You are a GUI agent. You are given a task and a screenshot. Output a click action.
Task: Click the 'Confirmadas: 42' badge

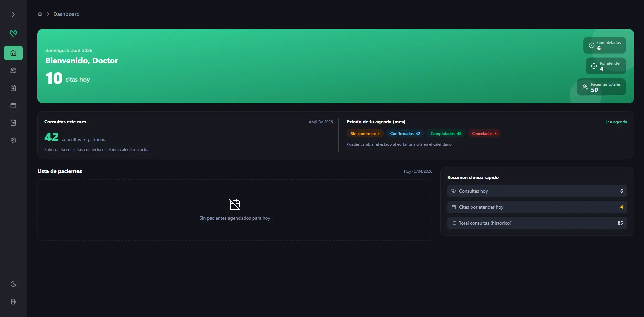405,134
